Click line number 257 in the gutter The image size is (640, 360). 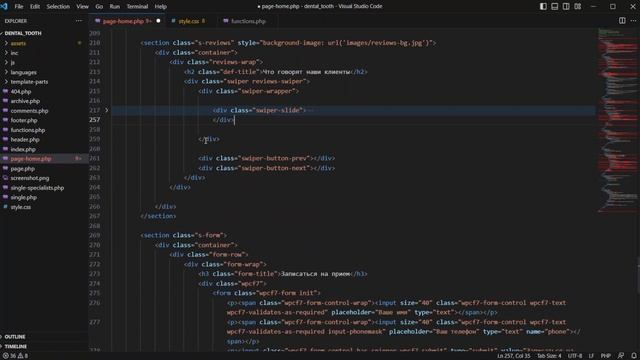[95, 120]
